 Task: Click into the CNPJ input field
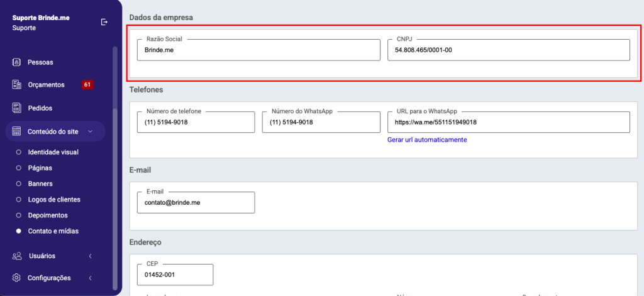click(508, 50)
